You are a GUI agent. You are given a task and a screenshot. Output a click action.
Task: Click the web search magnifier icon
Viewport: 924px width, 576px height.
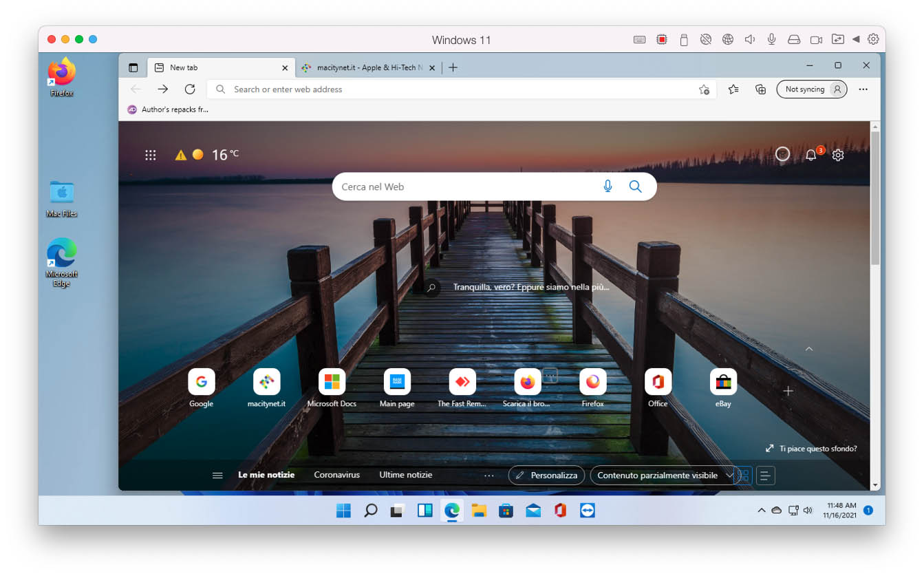[635, 186]
